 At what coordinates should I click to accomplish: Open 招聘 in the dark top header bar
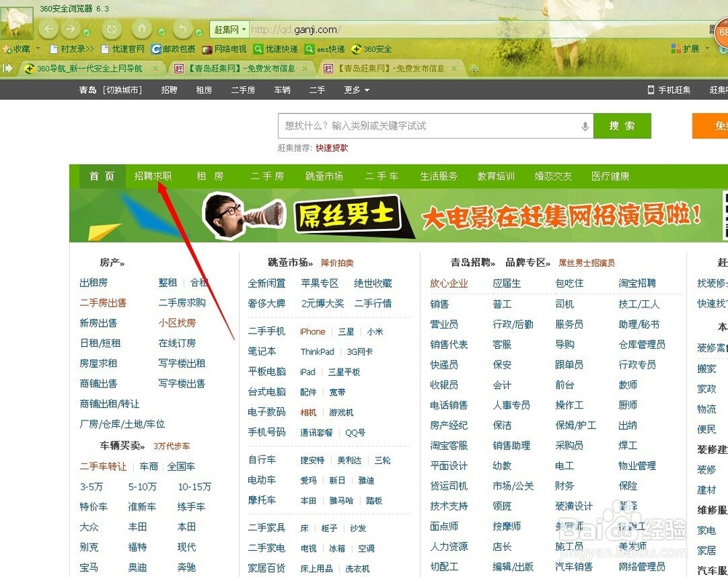169,90
